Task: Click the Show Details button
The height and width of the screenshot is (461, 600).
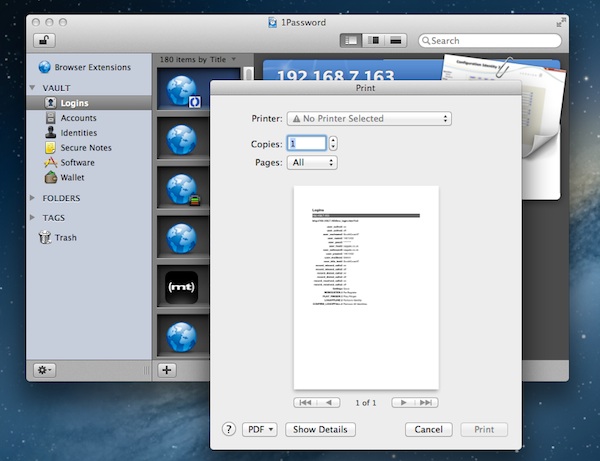Action: click(x=320, y=430)
